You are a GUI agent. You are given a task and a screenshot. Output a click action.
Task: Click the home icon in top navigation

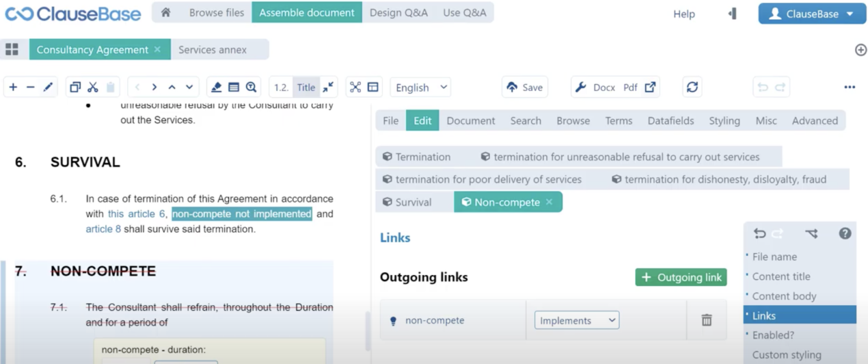coord(166,12)
